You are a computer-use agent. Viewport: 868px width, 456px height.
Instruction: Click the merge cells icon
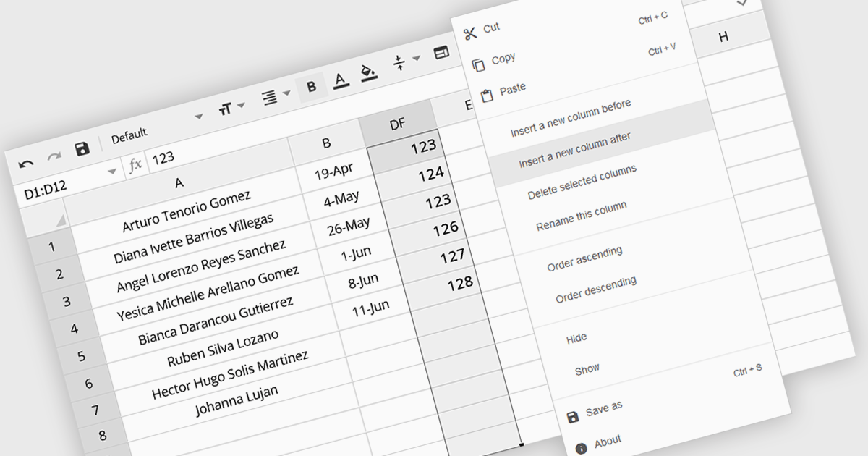[x=441, y=53]
